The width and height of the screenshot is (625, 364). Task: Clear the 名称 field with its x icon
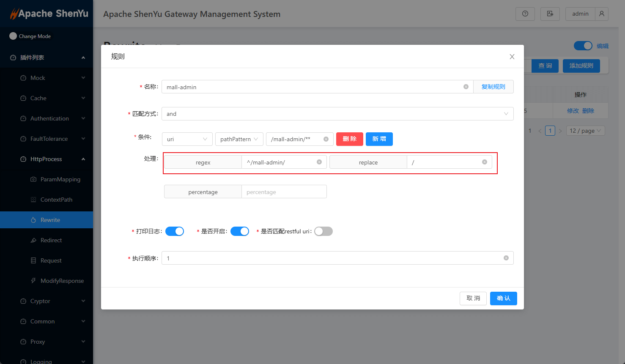(x=466, y=87)
